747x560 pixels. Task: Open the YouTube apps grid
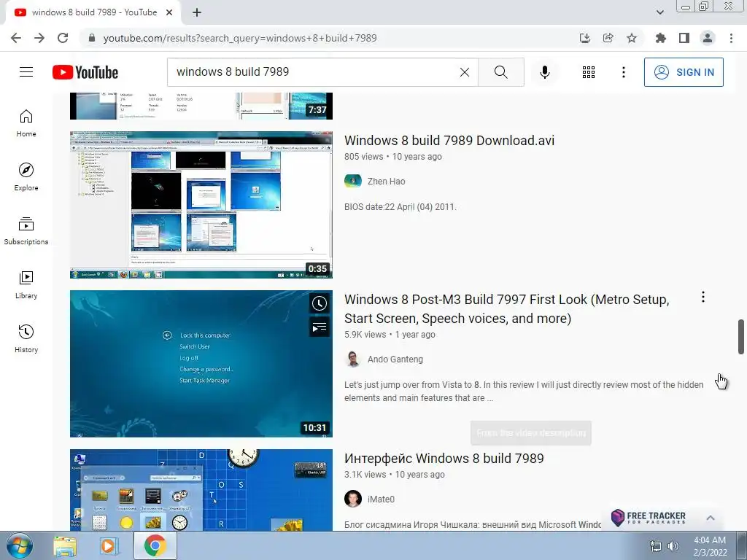pyautogui.click(x=589, y=72)
